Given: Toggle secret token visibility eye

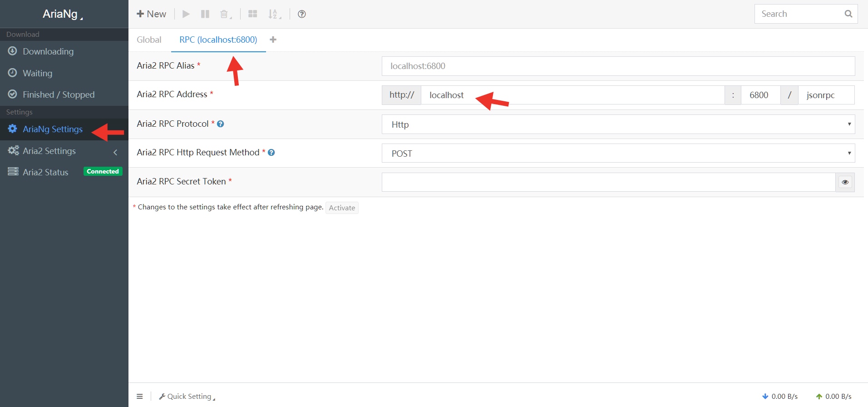Looking at the screenshot, I should click(845, 182).
